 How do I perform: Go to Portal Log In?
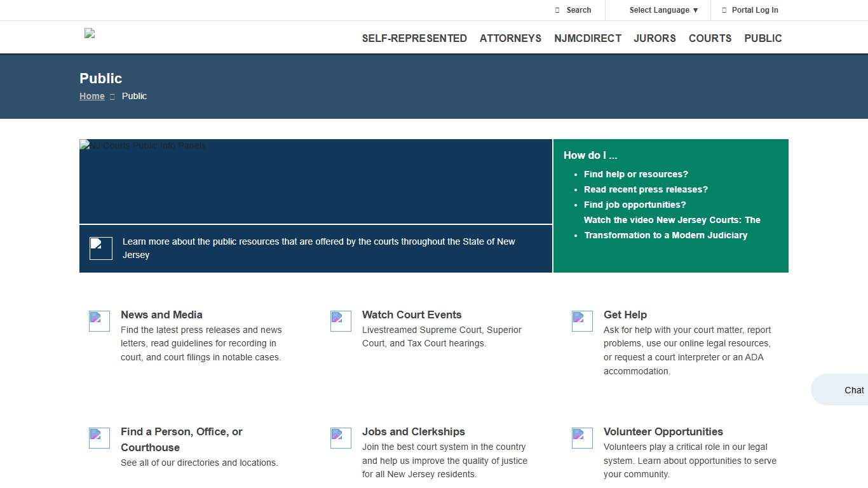click(x=750, y=10)
